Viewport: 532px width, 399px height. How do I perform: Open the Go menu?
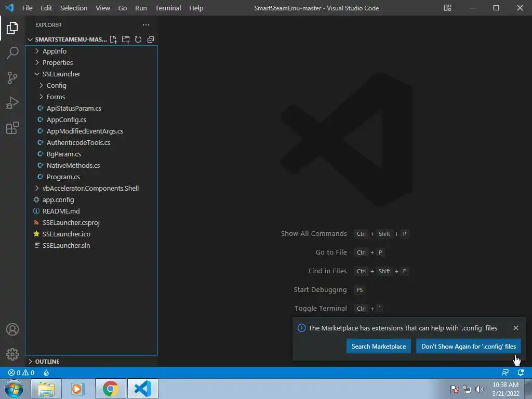click(x=123, y=8)
